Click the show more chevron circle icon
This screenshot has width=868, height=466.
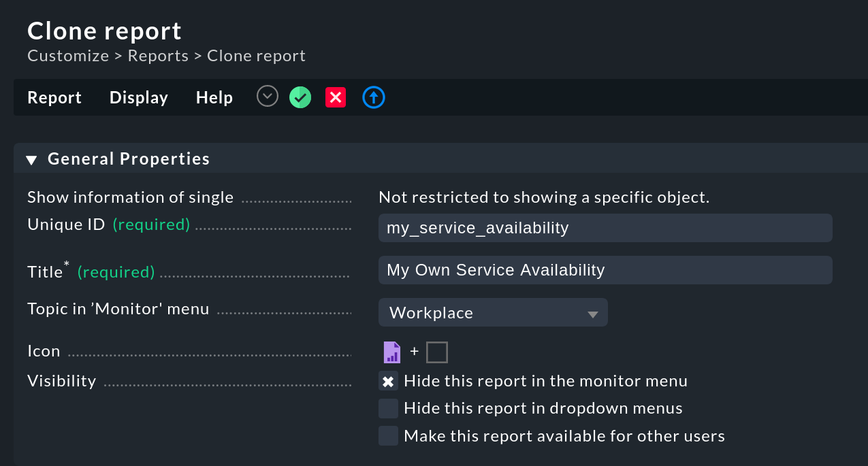pos(268,97)
